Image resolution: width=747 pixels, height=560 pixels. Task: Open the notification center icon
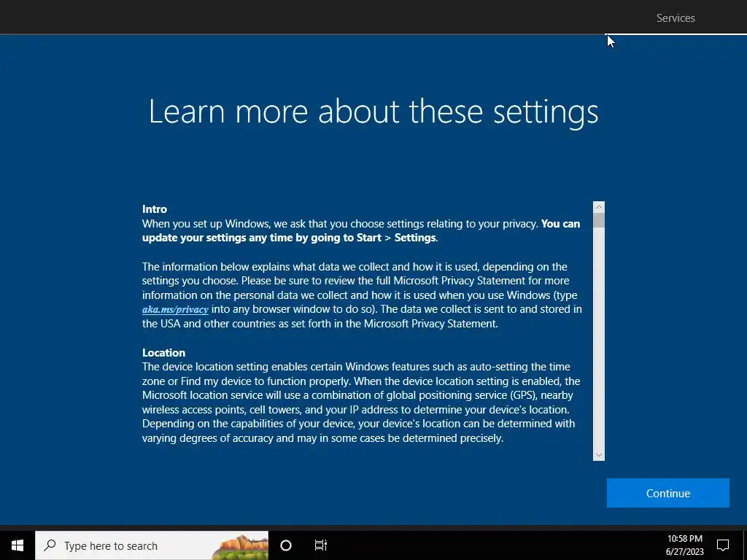coord(723,545)
